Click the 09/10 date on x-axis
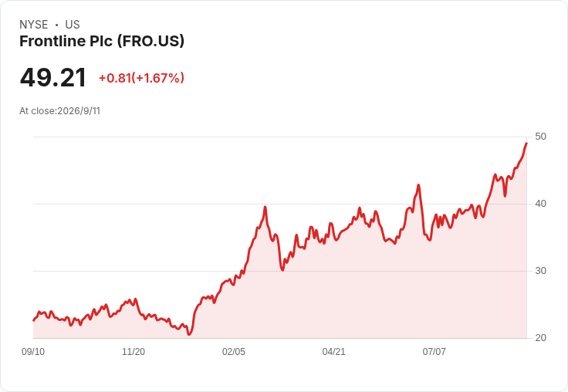The image size is (568, 392). tap(33, 351)
